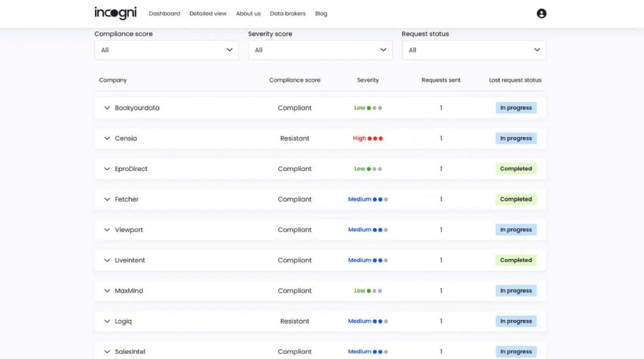Viewport: 644px width, 359px height.
Task: Select the Logiq company name
Action: [x=123, y=321]
